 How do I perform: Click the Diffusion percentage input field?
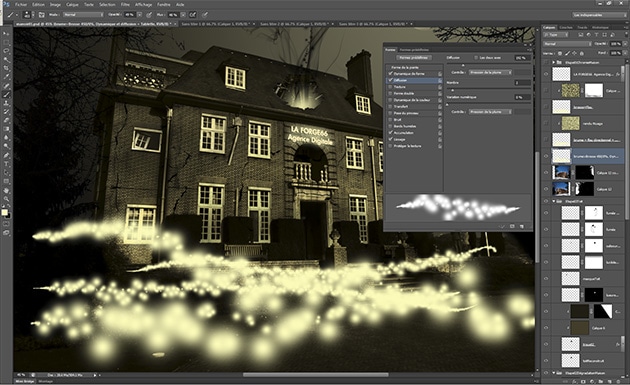522,58
